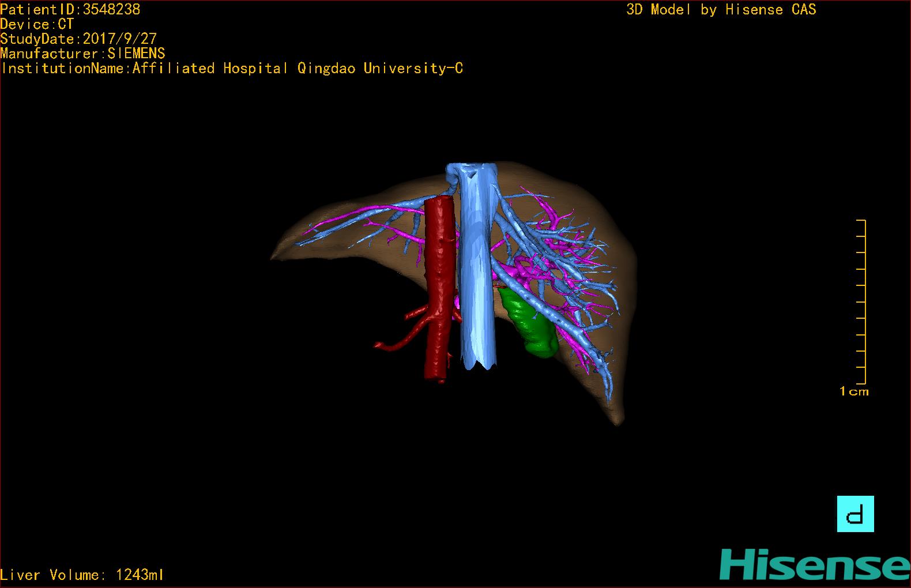Image resolution: width=911 pixels, height=588 pixels.
Task: Click the PatientID 3548238 text
Action: (70, 9)
